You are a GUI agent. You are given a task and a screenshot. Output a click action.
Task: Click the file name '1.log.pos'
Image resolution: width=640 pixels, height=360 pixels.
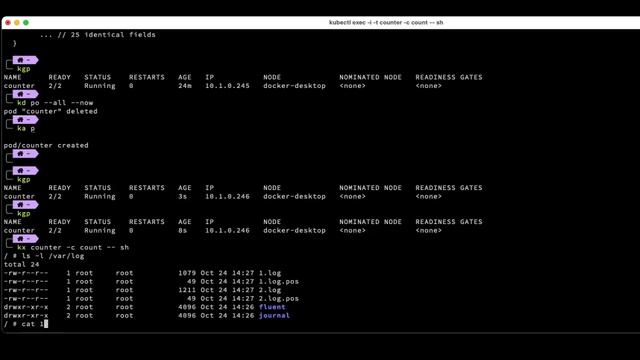[279, 282]
